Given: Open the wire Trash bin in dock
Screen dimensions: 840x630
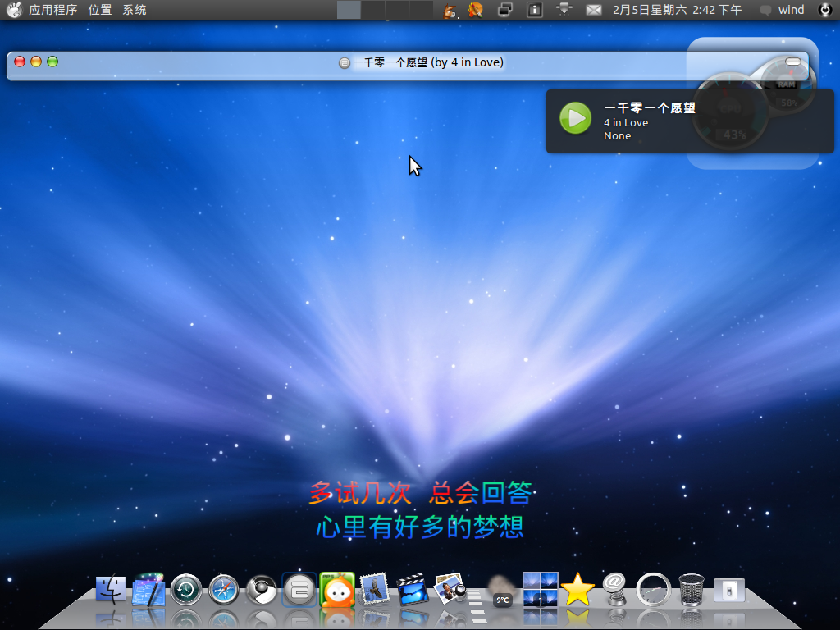Looking at the screenshot, I should click(691, 590).
